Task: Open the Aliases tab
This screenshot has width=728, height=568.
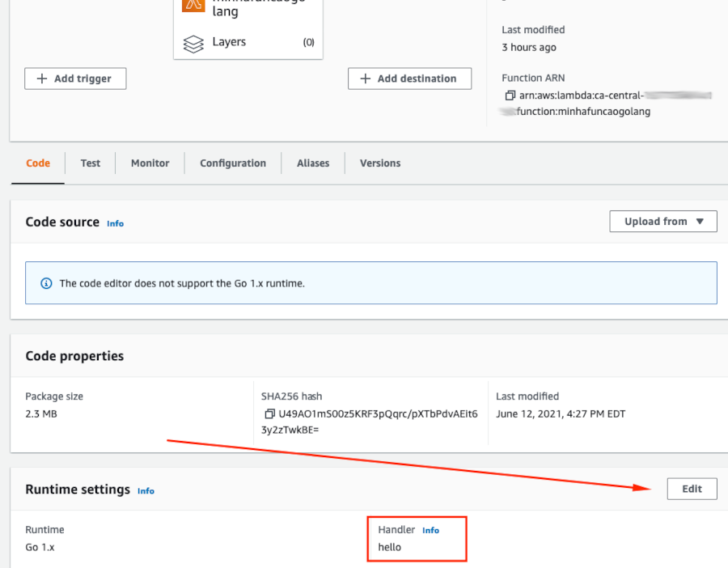Action: [x=312, y=163]
